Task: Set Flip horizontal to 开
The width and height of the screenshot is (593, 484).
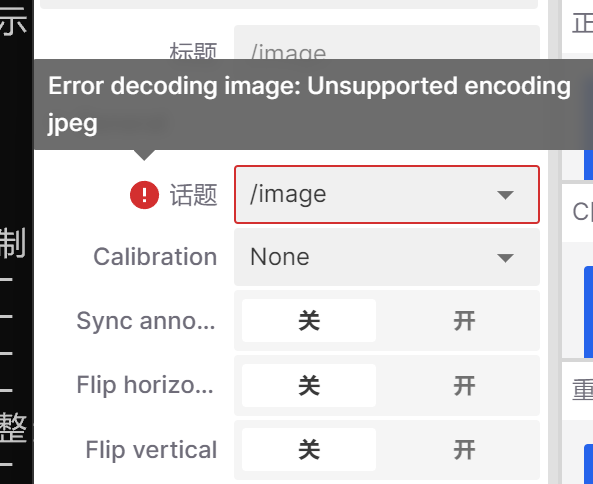Action: pyautogui.click(x=464, y=385)
